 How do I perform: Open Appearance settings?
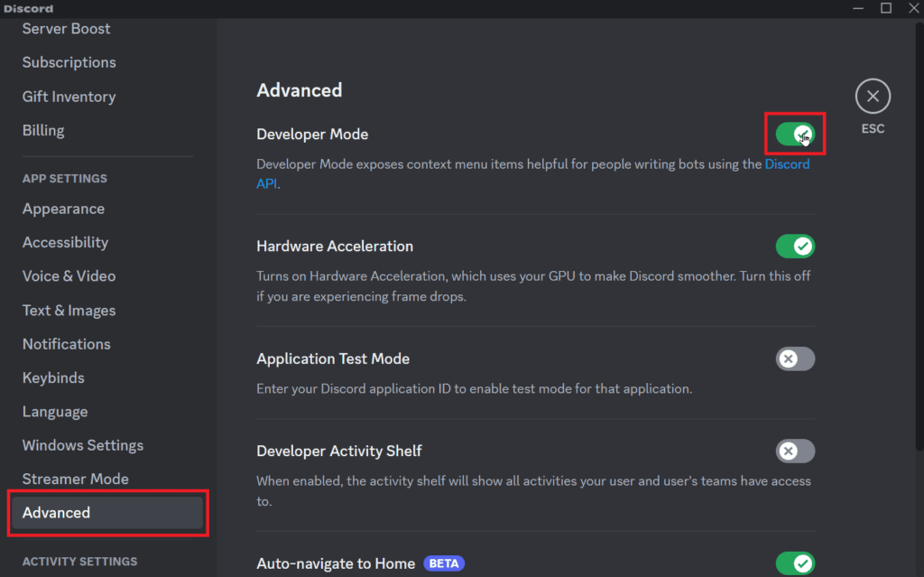coord(63,209)
